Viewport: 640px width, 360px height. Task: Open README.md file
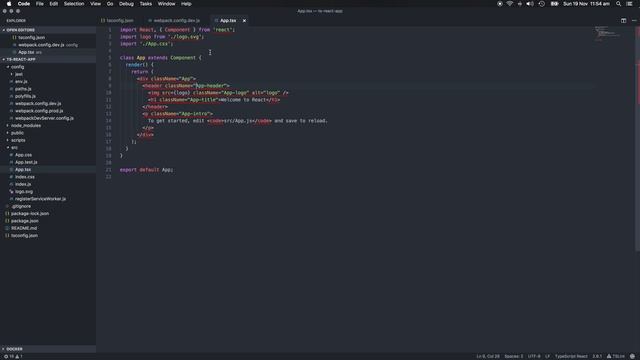[48, 228]
